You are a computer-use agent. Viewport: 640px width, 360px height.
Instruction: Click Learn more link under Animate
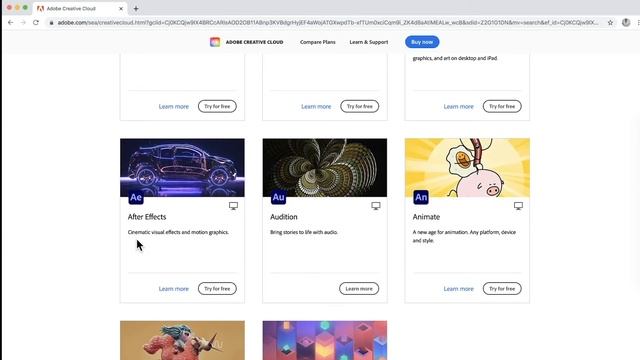(x=458, y=289)
